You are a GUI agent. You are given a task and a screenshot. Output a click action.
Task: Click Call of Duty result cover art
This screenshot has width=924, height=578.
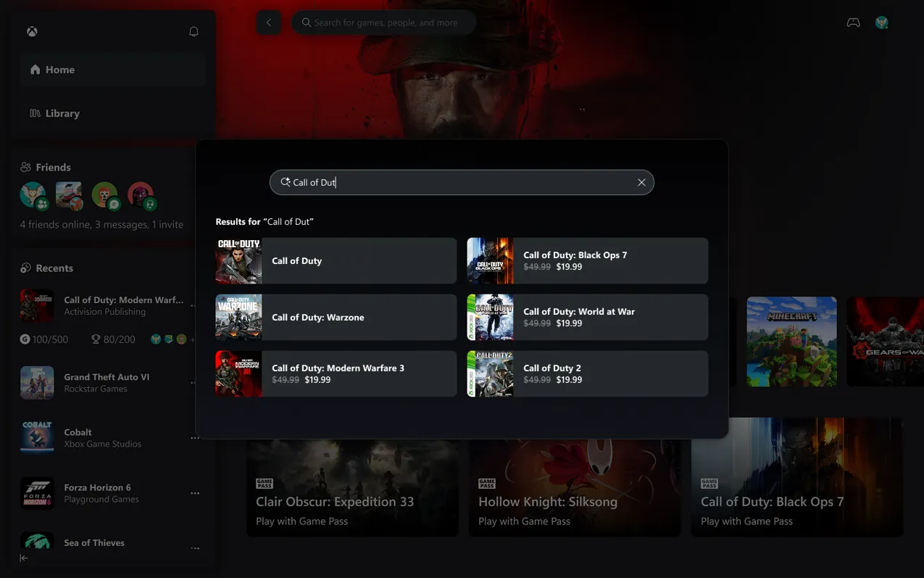[238, 260]
